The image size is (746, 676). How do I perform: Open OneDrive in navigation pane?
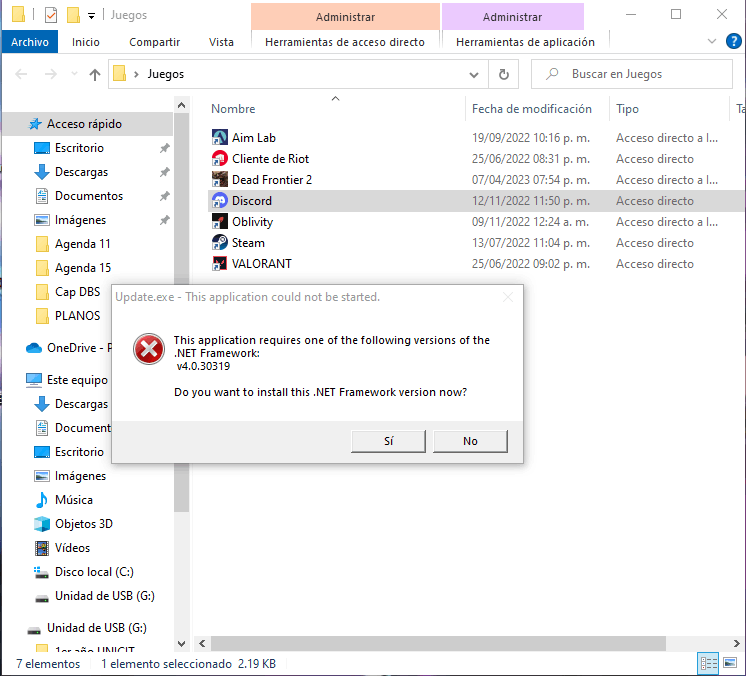pos(69,348)
